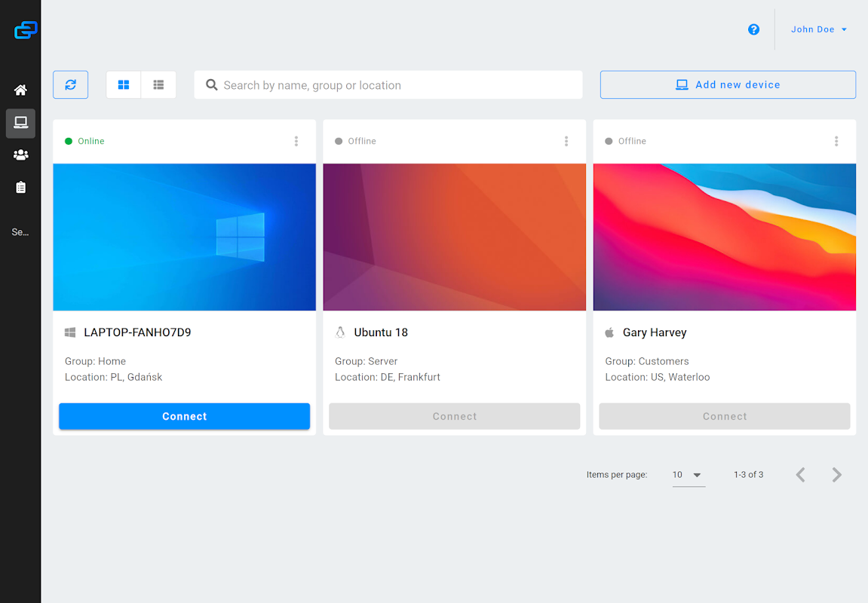This screenshot has height=603, width=868.
Task: Click the LAPTOP-FANHO7D9 device name
Action: pyautogui.click(x=137, y=332)
